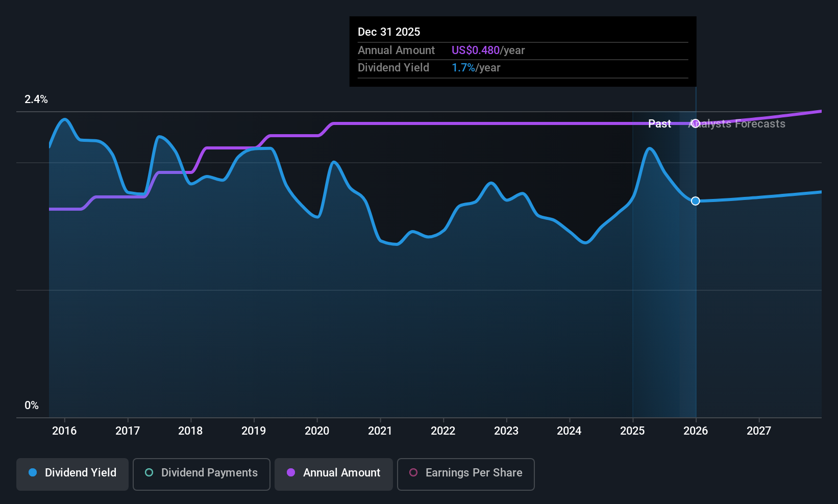This screenshot has width=838, height=504.
Task: Toggle the Earnings Per Share series off
Action: click(465, 474)
